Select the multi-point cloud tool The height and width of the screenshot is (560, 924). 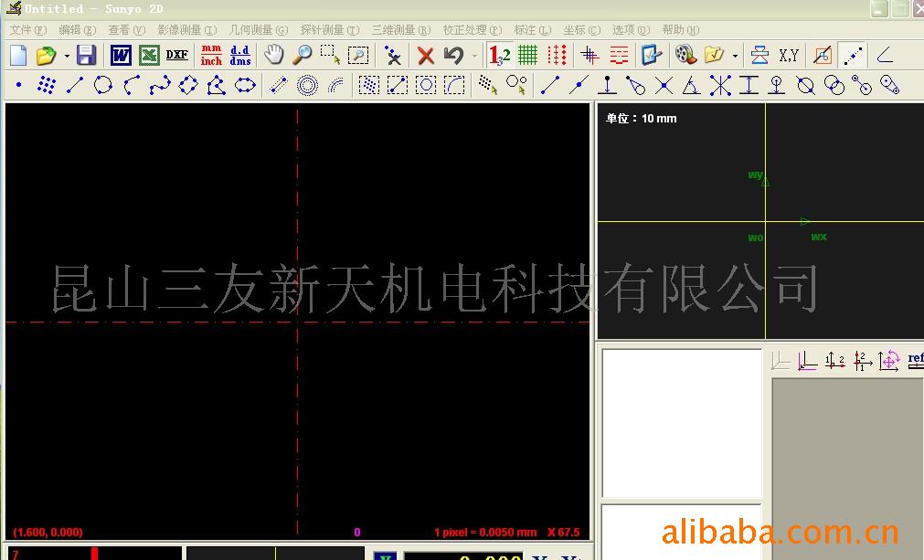(46, 85)
